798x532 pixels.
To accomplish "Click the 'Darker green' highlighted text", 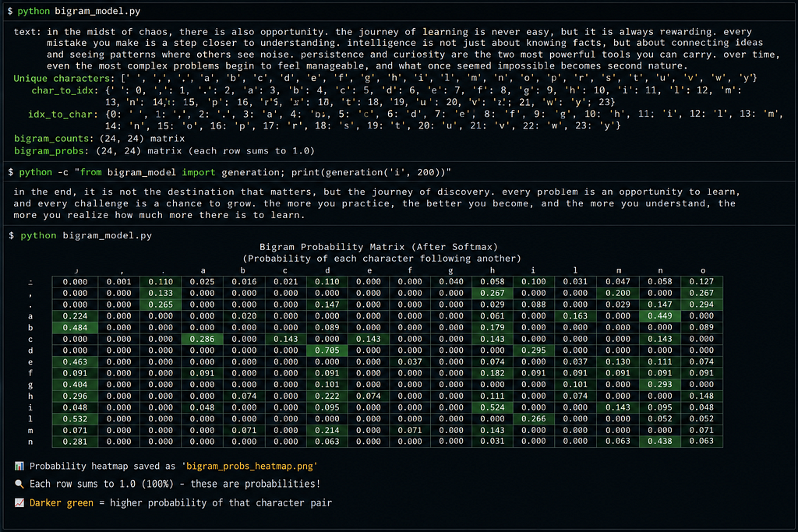I will coord(62,502).
